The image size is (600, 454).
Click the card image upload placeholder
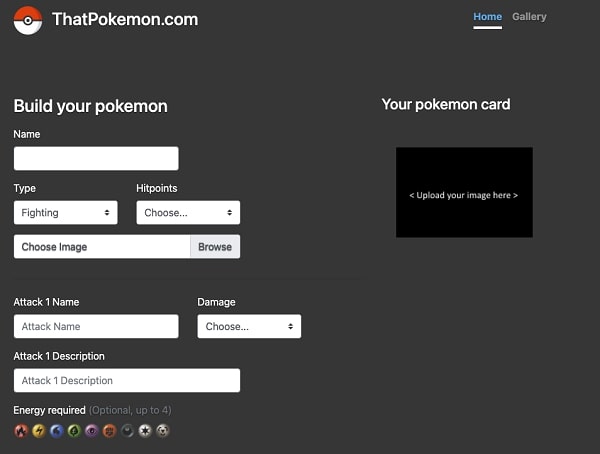coord(464,192)
